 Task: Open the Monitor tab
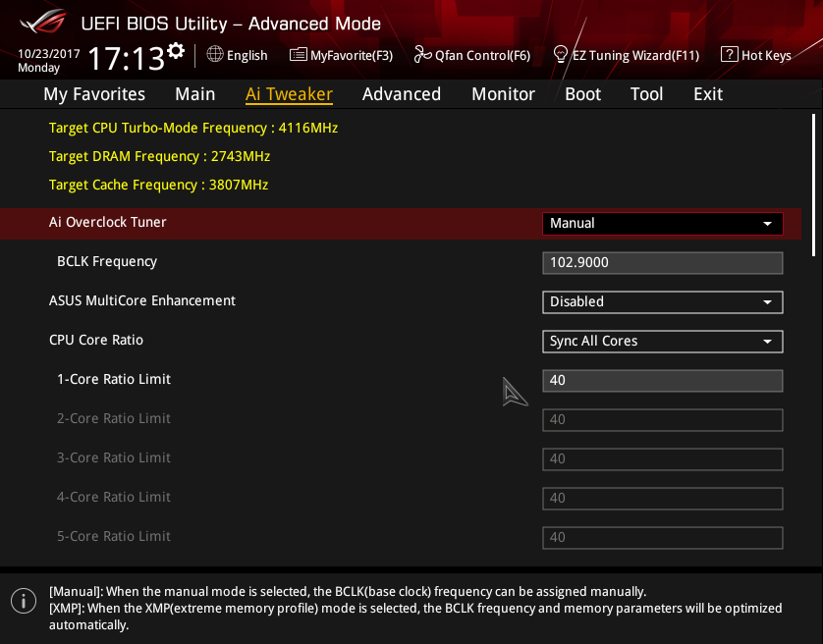click(504, 94)
